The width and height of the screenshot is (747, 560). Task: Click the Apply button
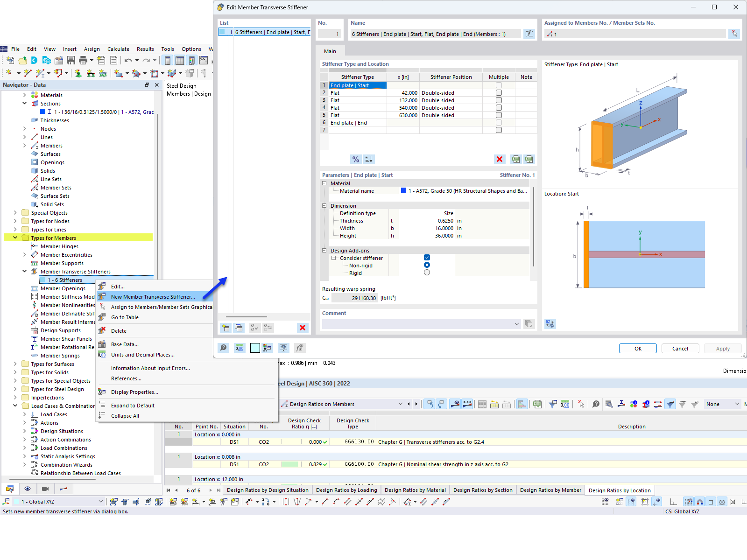coord(722,348)
